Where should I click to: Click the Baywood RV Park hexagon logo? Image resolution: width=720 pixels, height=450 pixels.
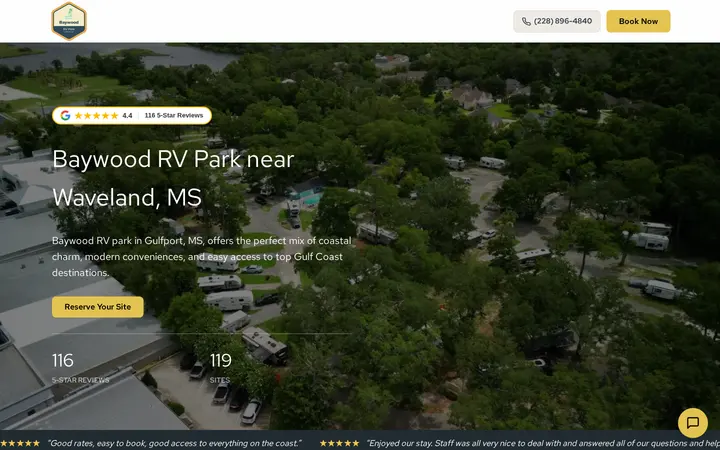tap(69, 21)
